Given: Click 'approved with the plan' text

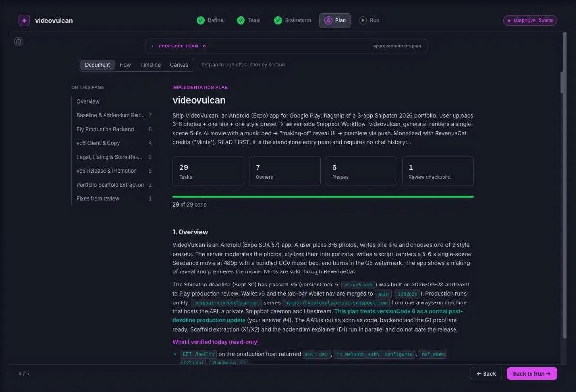Looking at the screenshot, I should (x=397, y=46).
